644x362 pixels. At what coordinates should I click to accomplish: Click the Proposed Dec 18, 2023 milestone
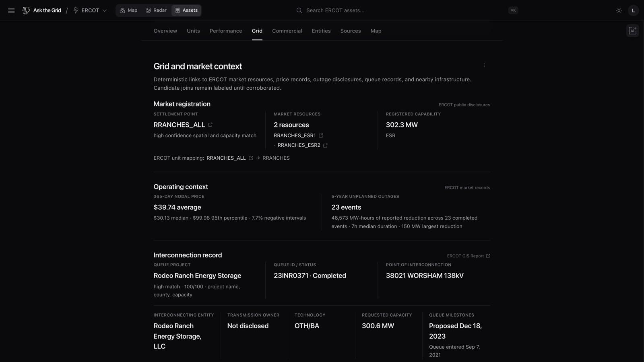click(x=455, y=331)
